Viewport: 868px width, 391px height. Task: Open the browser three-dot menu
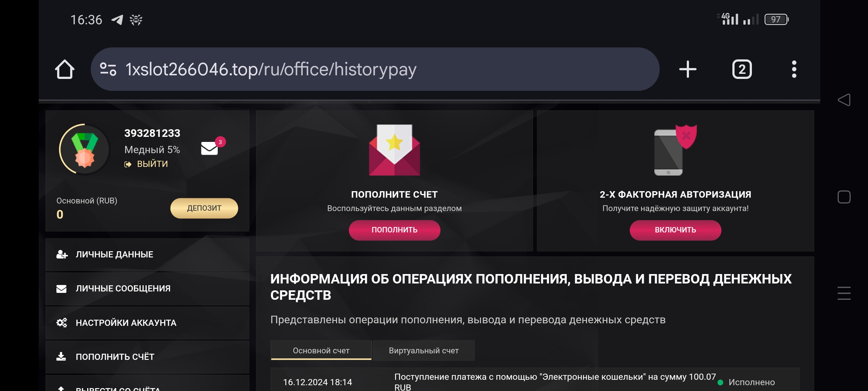(794, 69)
